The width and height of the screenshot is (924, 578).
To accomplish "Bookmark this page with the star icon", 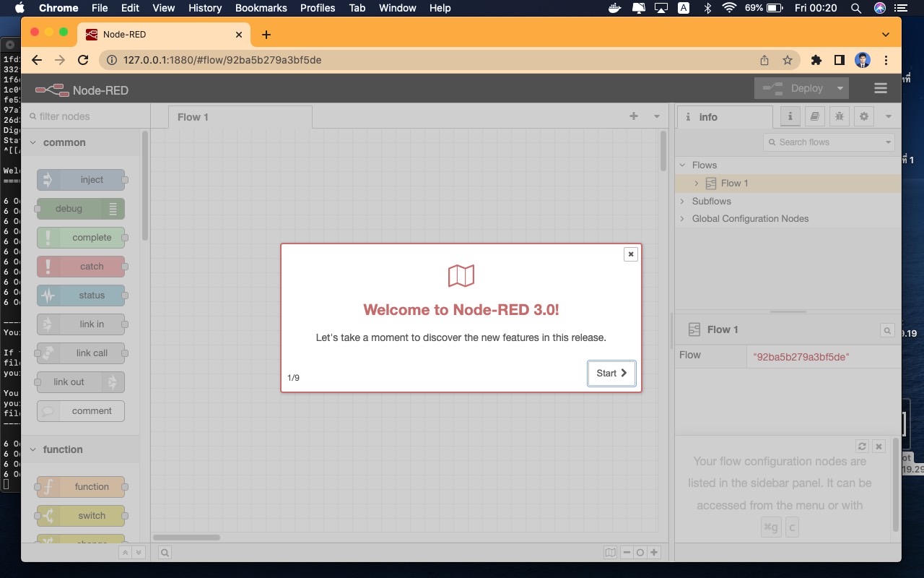I will pos(788,60).
